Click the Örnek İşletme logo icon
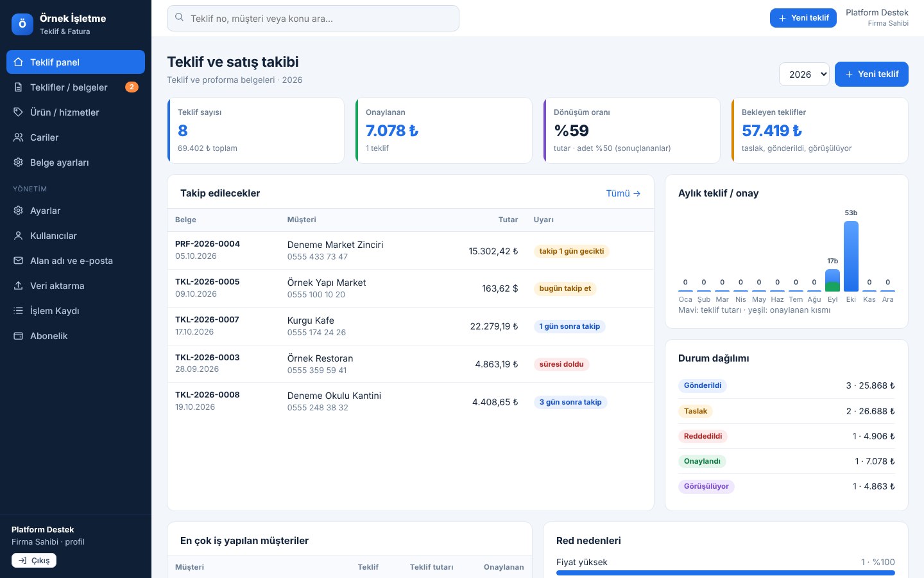 tap(22, 24)
